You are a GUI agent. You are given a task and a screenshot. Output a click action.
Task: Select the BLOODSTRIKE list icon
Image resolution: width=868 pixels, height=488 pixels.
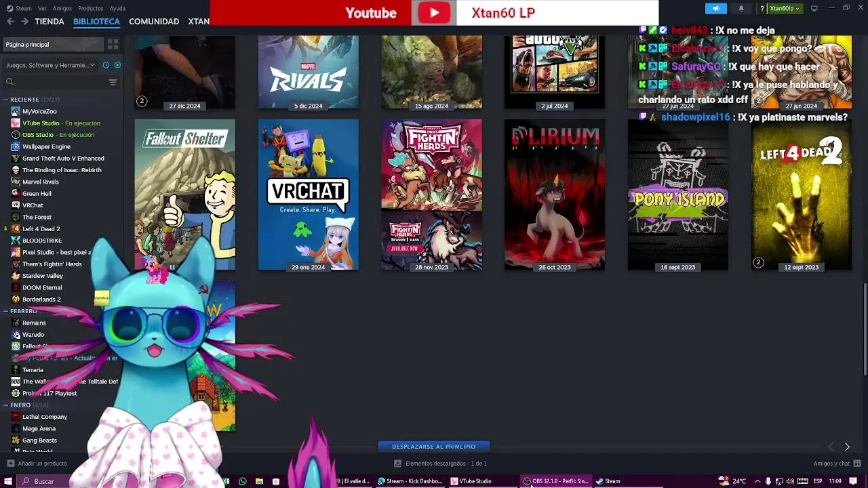[x=16, y=241]
